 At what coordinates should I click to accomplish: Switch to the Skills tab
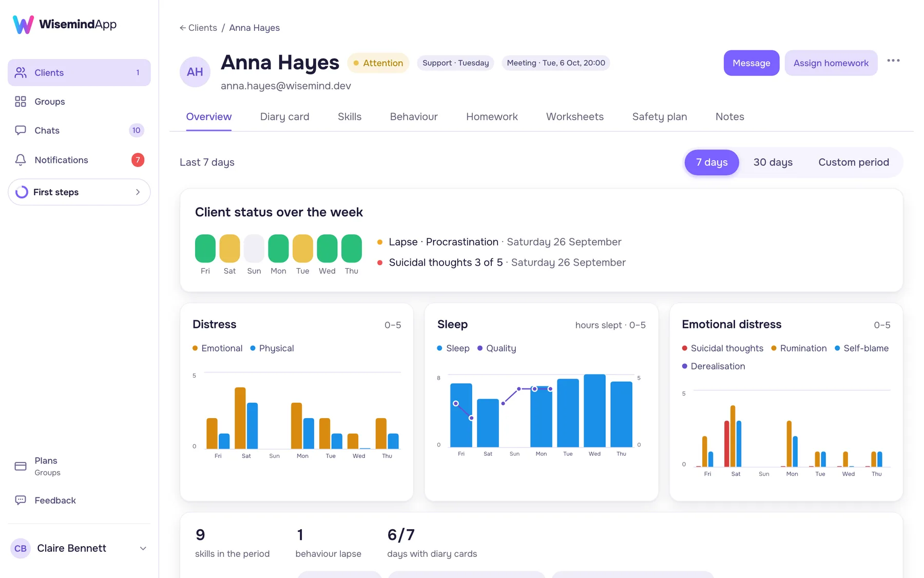(350, 117)
